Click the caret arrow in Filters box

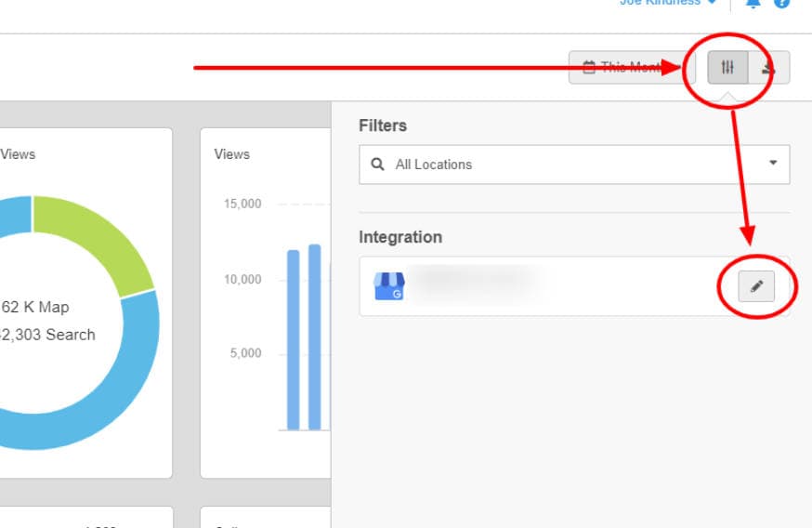(773, 164)
